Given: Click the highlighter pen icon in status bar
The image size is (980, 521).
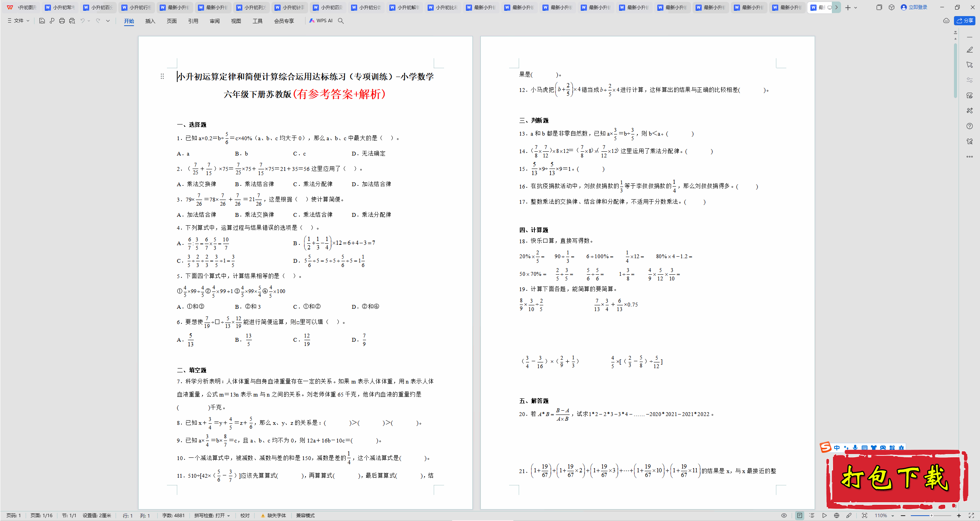Looking at the screenshot, I should point(849,516).
